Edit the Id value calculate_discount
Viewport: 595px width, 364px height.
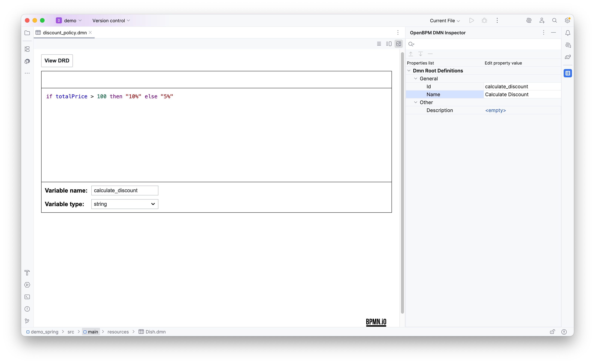click(522, 87)
